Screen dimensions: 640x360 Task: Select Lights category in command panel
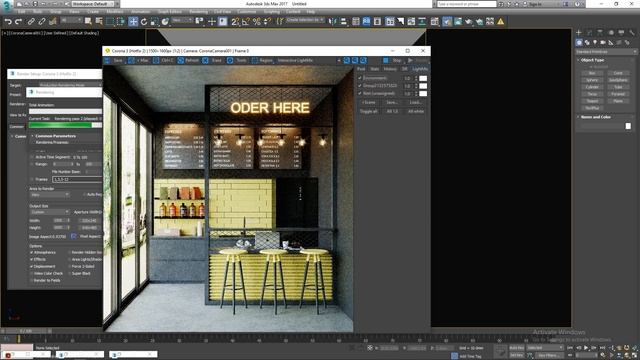pyautogui.click(x=595, y=42)
